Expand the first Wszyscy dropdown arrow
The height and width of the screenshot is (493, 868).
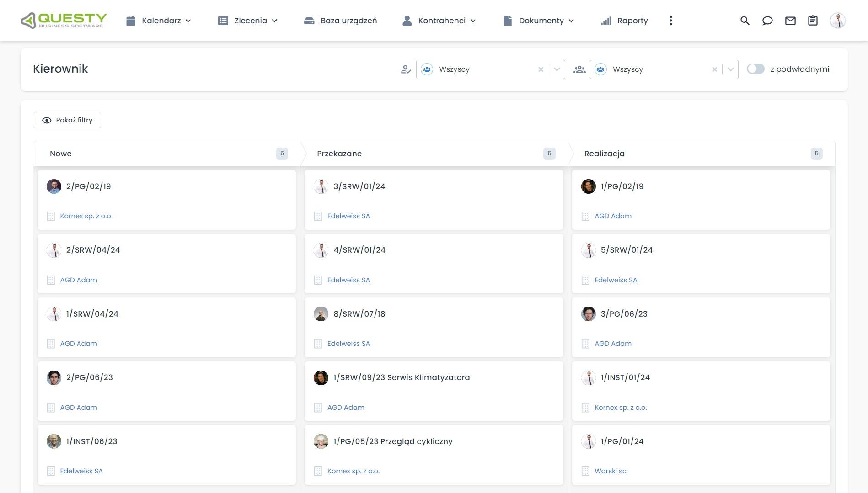coord(557,69)
